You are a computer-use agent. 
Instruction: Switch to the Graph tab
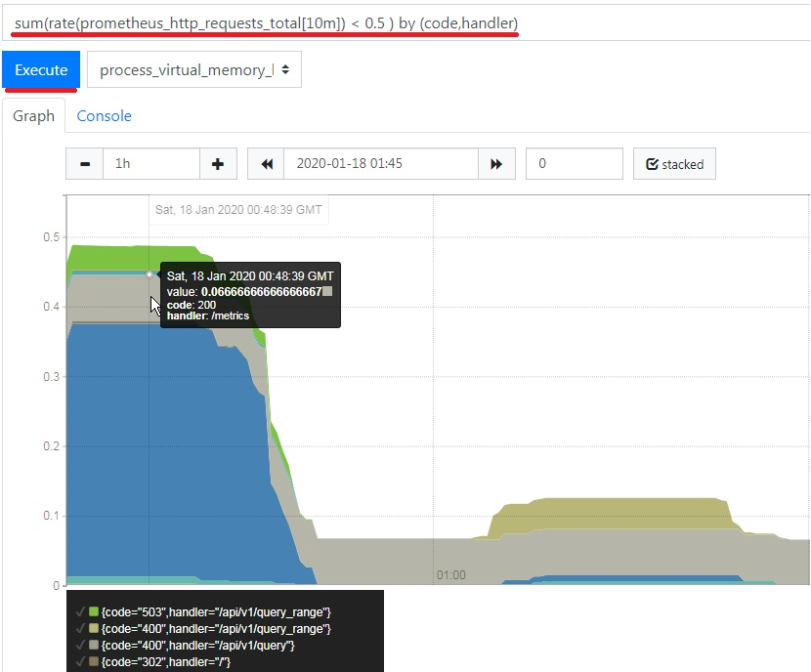pyautogui.click(x=33, y=116)
